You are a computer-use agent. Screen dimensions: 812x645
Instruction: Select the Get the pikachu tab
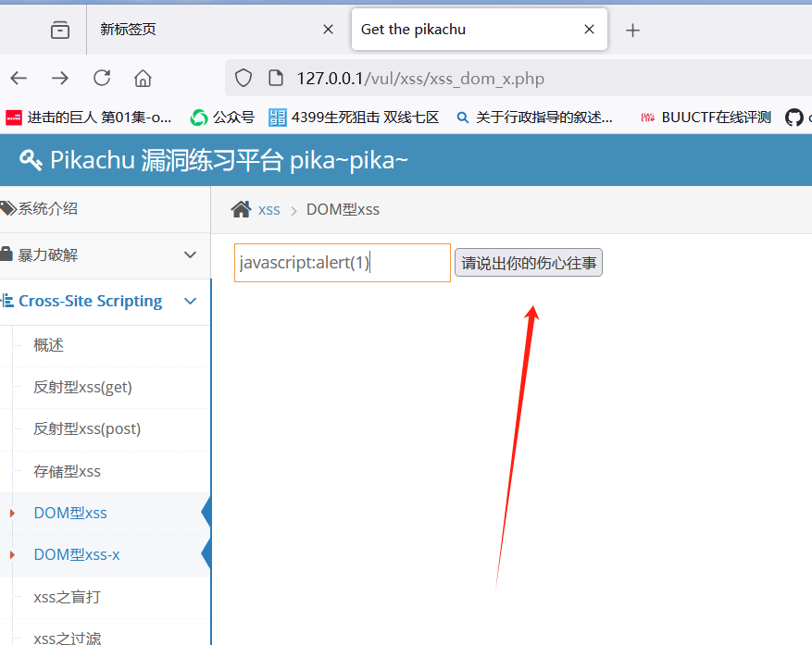coord(479,30)
